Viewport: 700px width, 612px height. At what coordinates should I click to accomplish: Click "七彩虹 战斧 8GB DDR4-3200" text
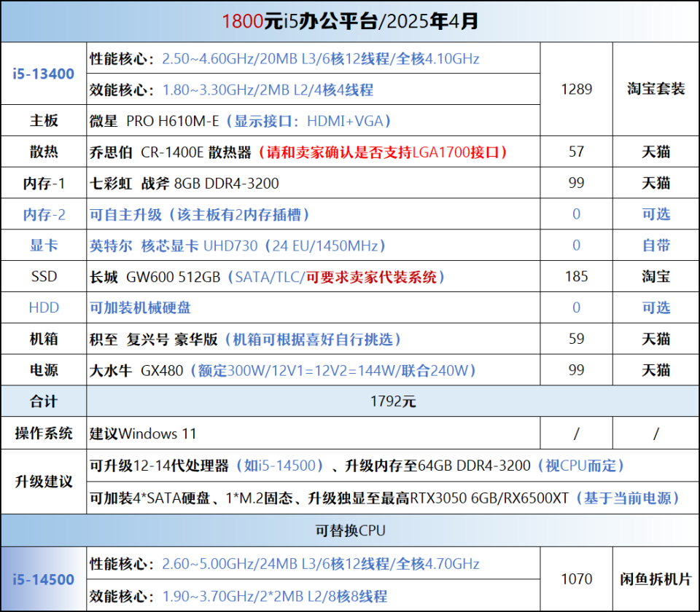(x=184, y=184)
